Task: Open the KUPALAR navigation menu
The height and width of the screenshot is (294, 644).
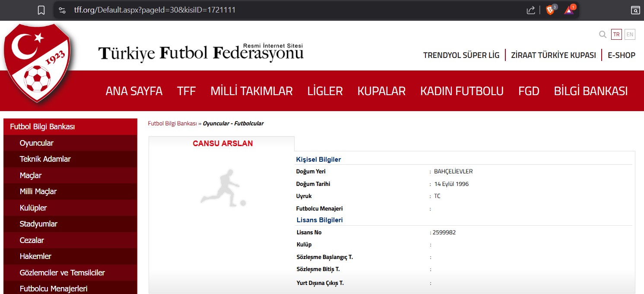Action: (x=381, y=91)
